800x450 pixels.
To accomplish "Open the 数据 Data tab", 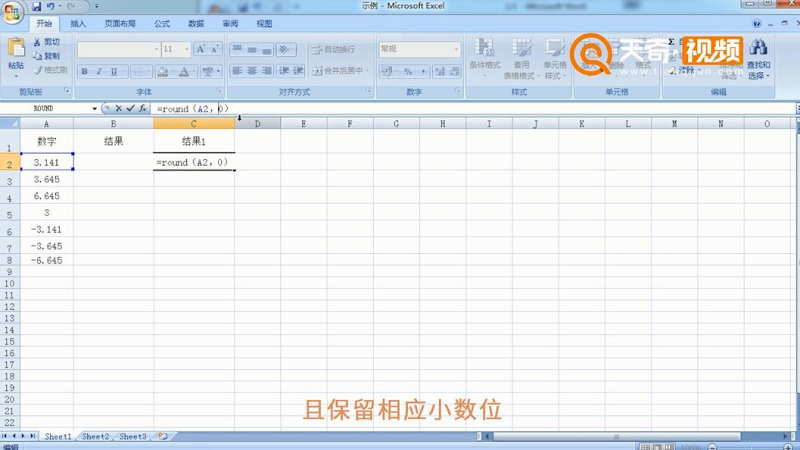I will click(x=196, y=23).
